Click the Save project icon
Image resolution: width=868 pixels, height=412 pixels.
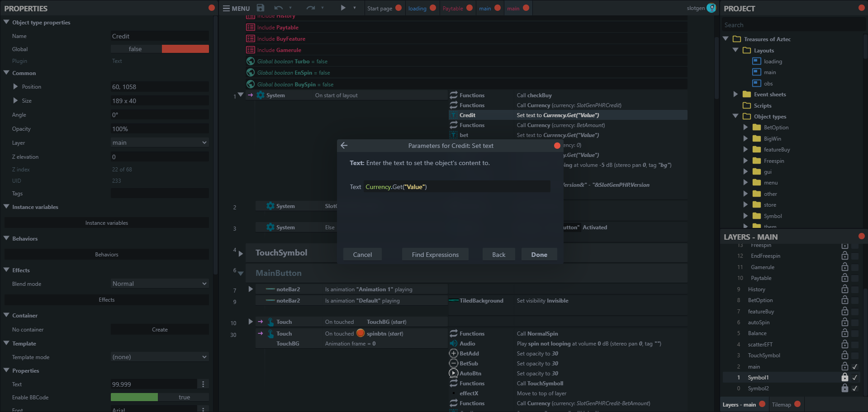pos(261,8)
